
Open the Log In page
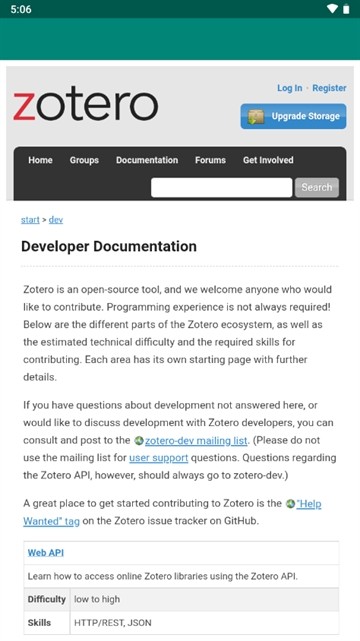point(290,88)
